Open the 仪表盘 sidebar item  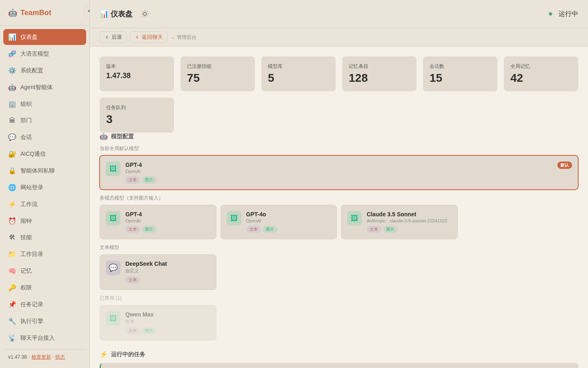click(x=45, y=37)
